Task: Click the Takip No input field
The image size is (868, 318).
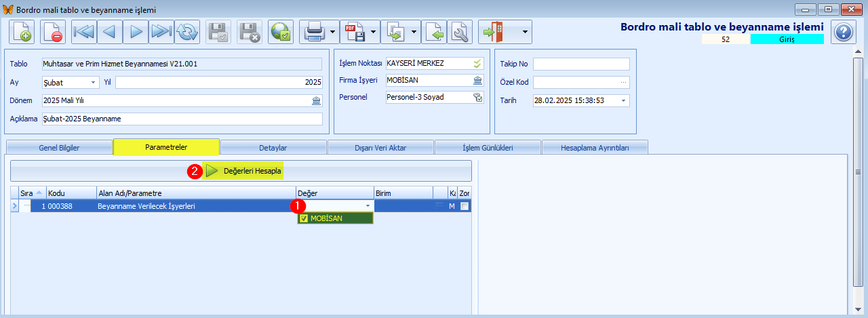Action: coord(581,64)
